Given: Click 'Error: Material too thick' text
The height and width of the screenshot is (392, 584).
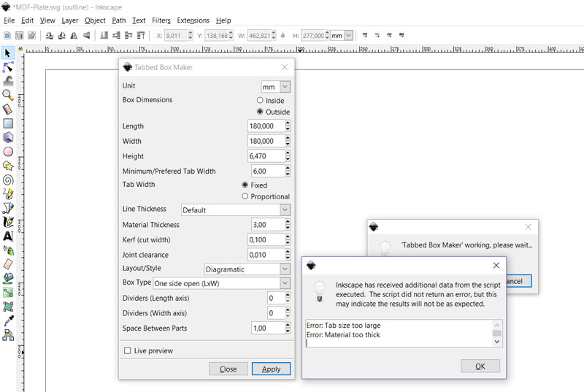Looking at the screenshot, I should click(343, 334).
